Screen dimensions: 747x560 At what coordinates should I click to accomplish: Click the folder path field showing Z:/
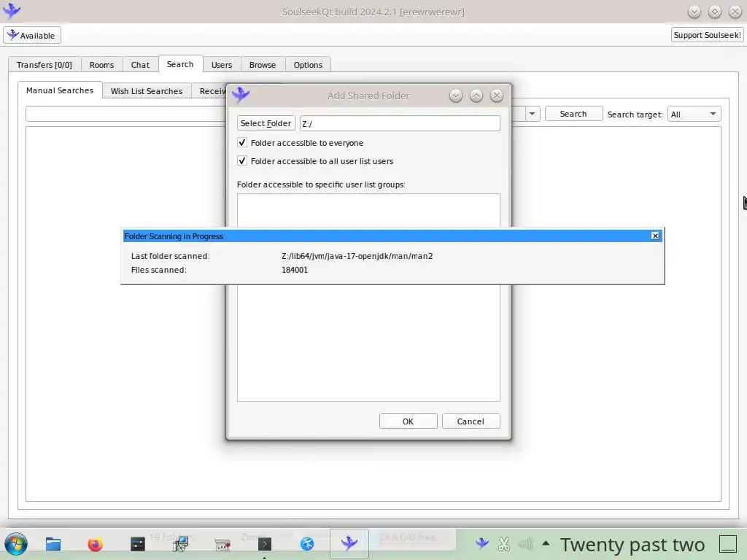pos(400,123)
